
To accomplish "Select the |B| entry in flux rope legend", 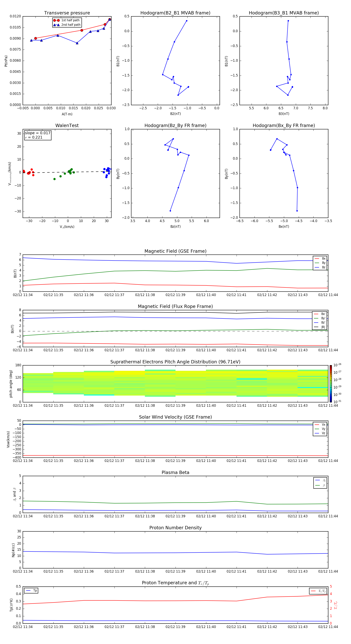I will [x=320, y=327].
